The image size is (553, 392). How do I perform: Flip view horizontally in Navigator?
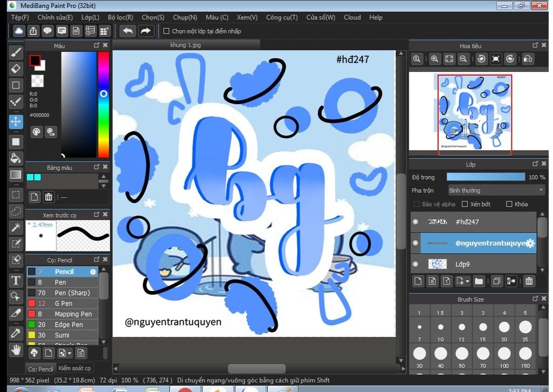[528, 59]
